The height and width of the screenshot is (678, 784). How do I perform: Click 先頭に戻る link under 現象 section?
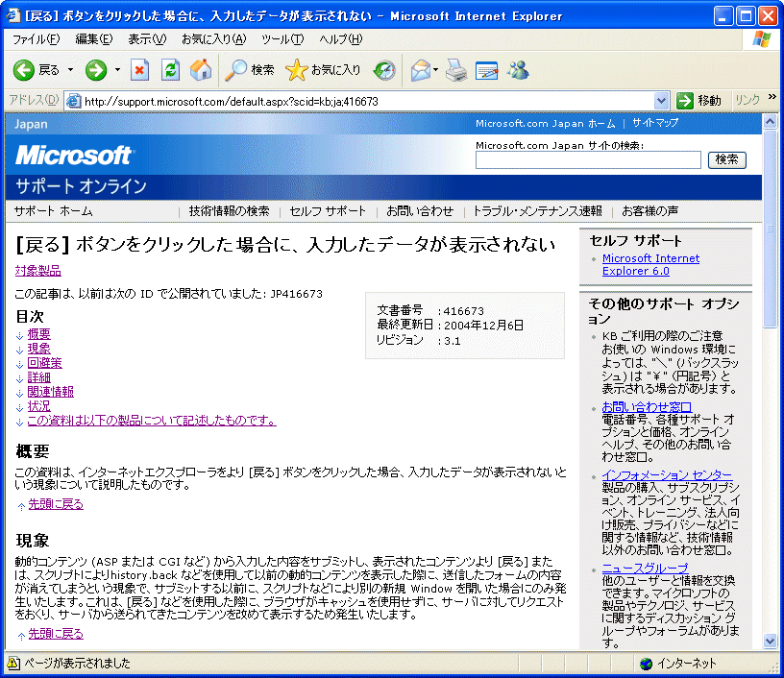coord(56,634)
